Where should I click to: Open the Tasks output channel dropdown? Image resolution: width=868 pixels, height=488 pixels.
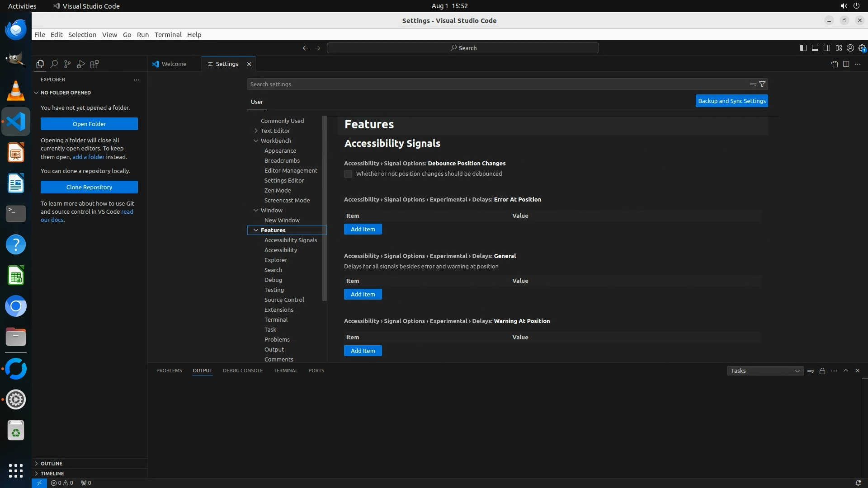[x=765, y=371]
